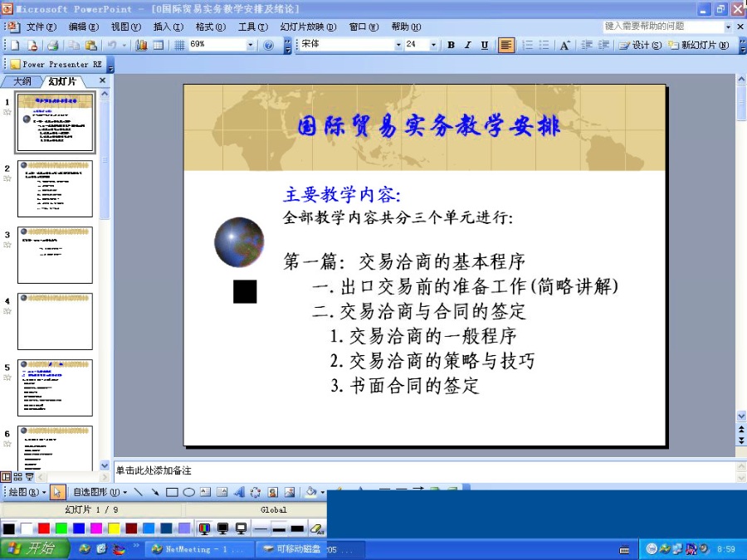Toggle Bold formatting
The height and width of the screenshot is (560, 747).
pyautogui.click(x=451, y=46)
